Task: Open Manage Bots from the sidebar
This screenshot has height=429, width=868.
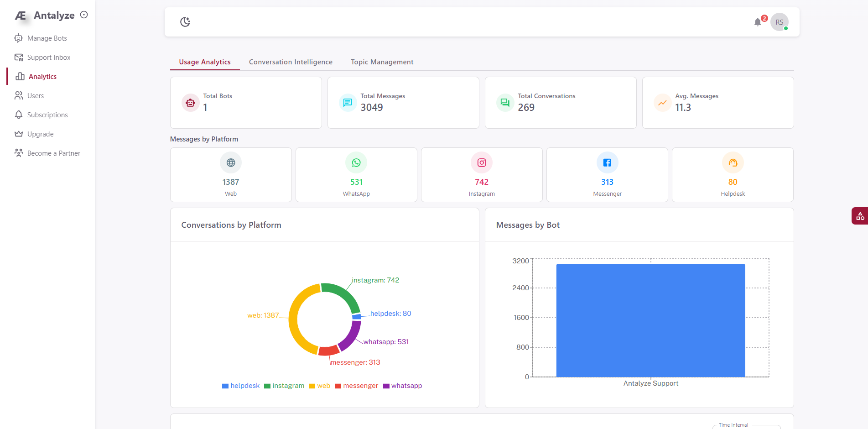Action: [x=47, y=38]
